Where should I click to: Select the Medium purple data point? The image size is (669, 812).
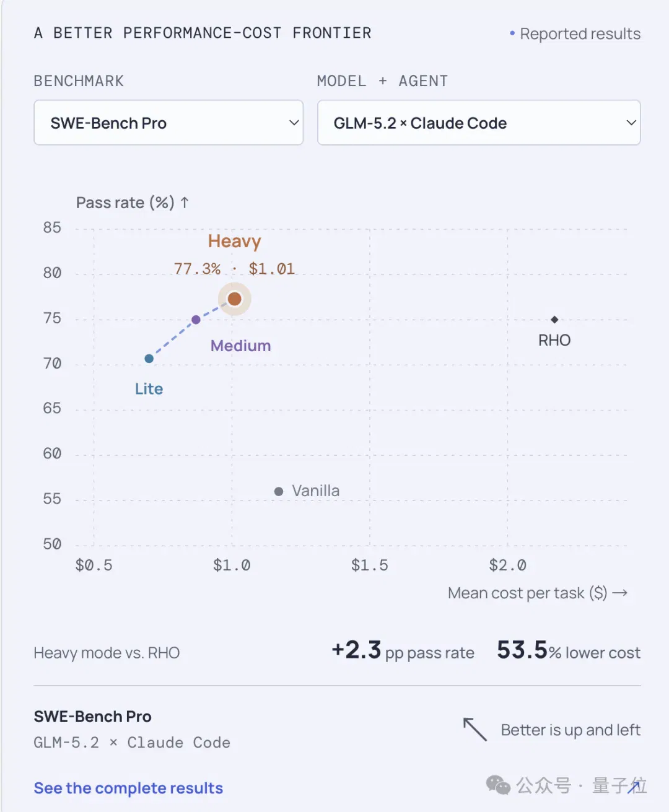pos(196,320)
